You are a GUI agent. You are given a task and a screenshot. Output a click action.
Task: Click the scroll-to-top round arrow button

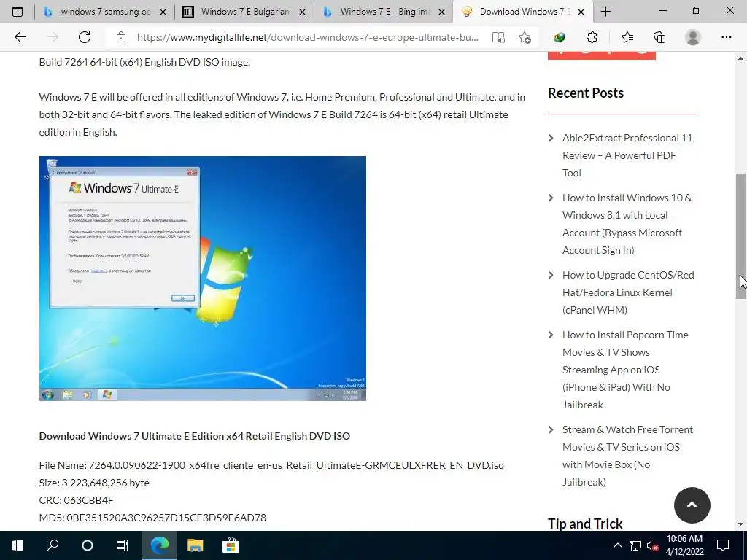pyautogui.click(x=692, y=505)
